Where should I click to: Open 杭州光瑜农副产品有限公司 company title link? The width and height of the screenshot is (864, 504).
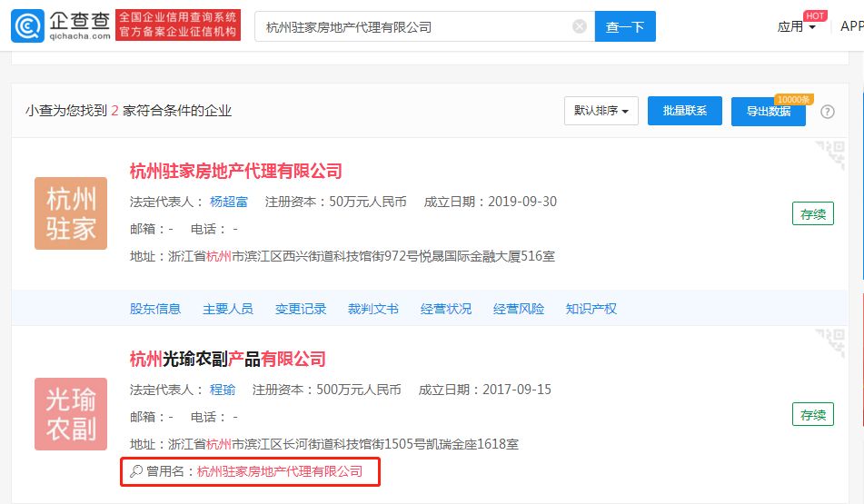(x=227, y=359)
